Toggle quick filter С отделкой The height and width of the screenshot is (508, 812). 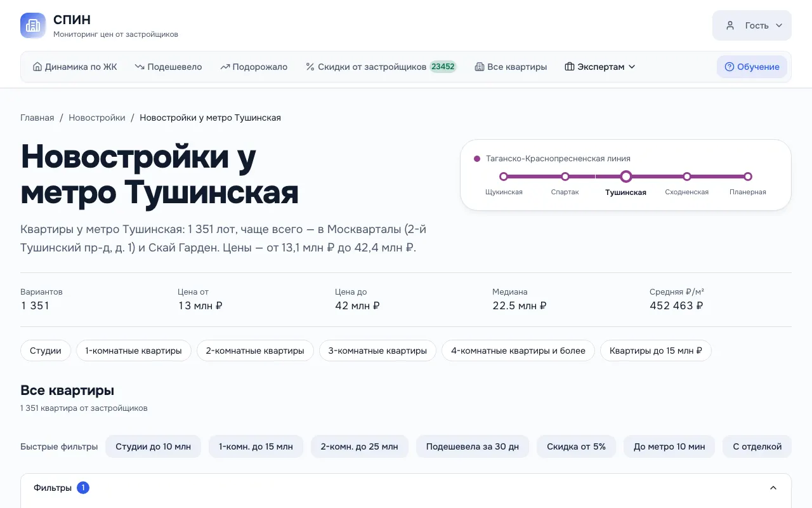pyautogui.click(x=757, y=446)
